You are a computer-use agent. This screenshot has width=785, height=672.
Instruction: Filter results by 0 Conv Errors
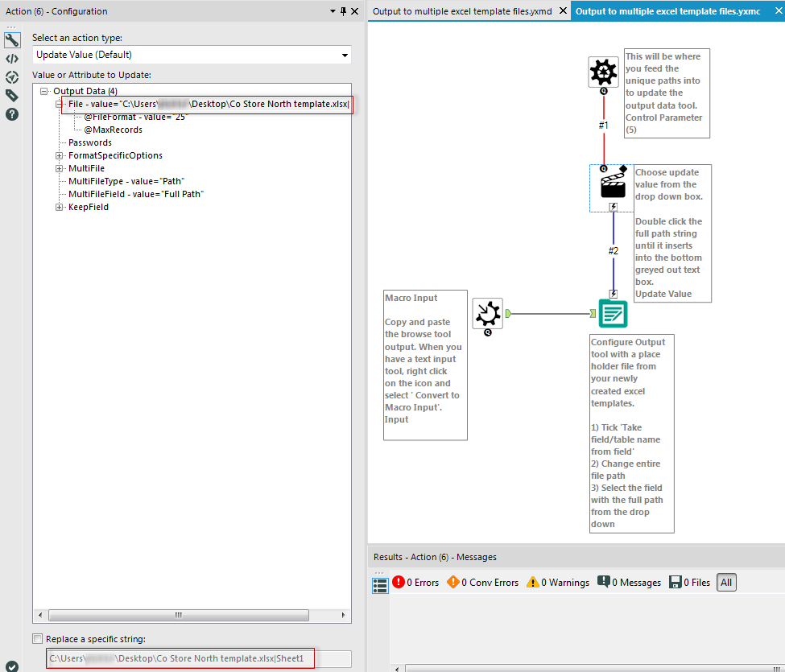tap(482, 583)
